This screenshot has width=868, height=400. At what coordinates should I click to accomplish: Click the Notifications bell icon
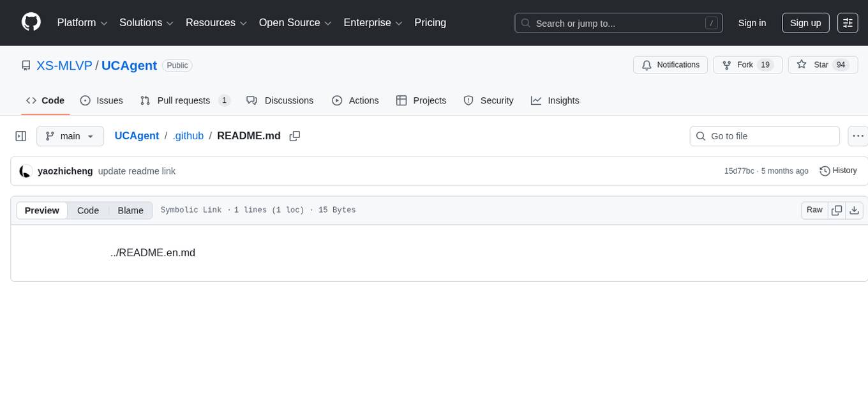click(647, 65)
